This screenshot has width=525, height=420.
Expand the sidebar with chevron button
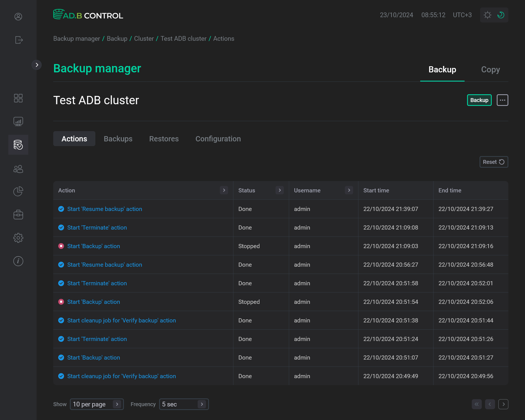click(x=37, y=65)
